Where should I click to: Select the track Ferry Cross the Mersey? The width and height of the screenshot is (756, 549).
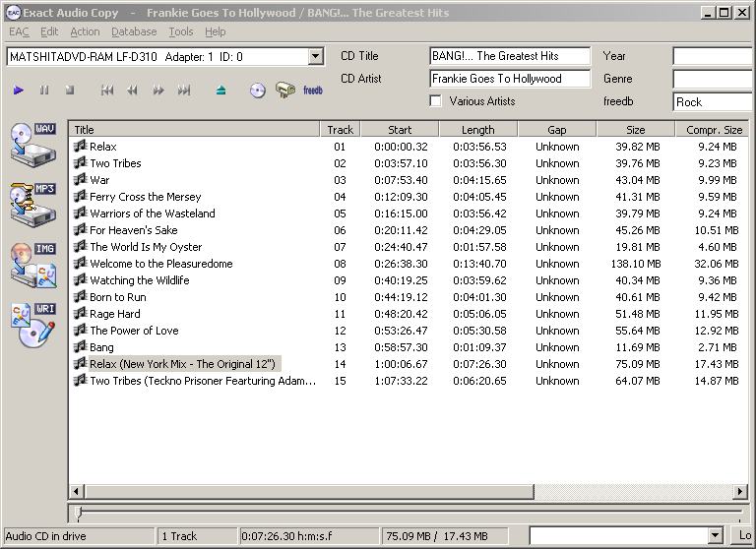coord(145,196)
